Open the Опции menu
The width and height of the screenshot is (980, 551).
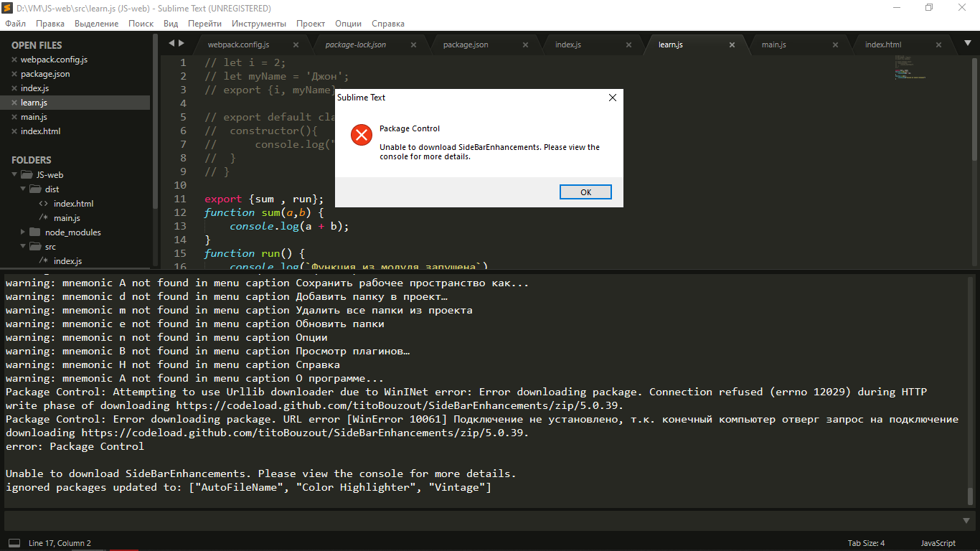pos(349,24)
